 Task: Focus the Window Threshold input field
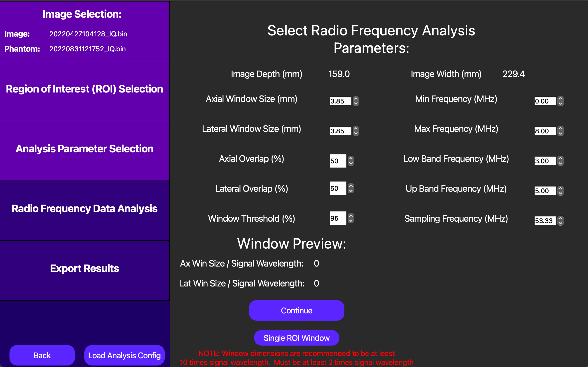click(338, 218)
